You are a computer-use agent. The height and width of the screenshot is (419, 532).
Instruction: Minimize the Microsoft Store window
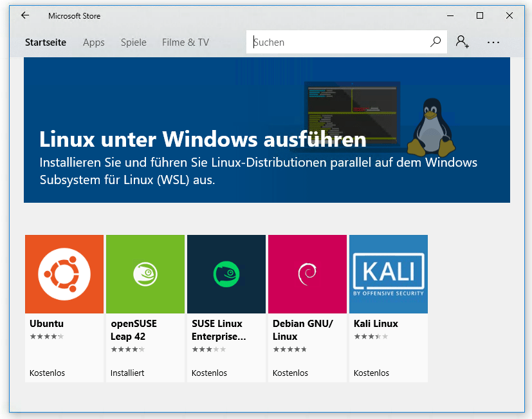pyautogui.click(x=450, y=15)
